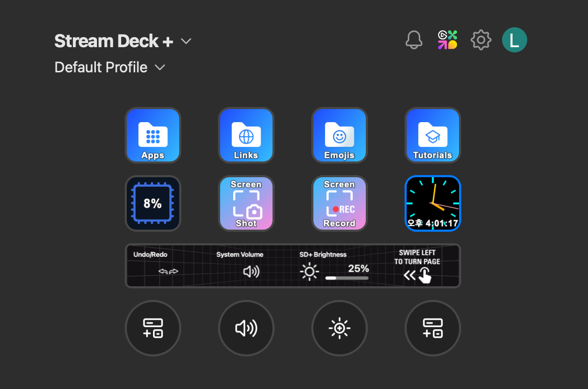
Task: Click the Stream Deck + title text
Action: (114, 41)
